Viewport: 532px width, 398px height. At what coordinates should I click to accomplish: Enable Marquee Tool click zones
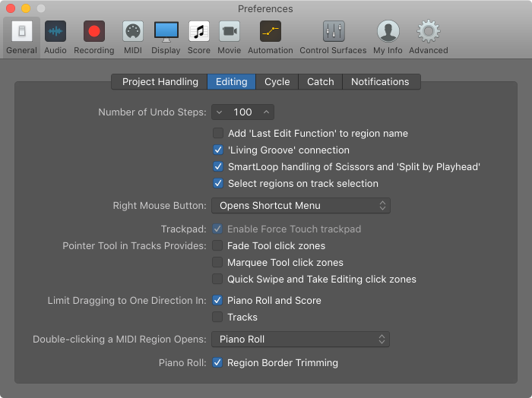point(217,262)
